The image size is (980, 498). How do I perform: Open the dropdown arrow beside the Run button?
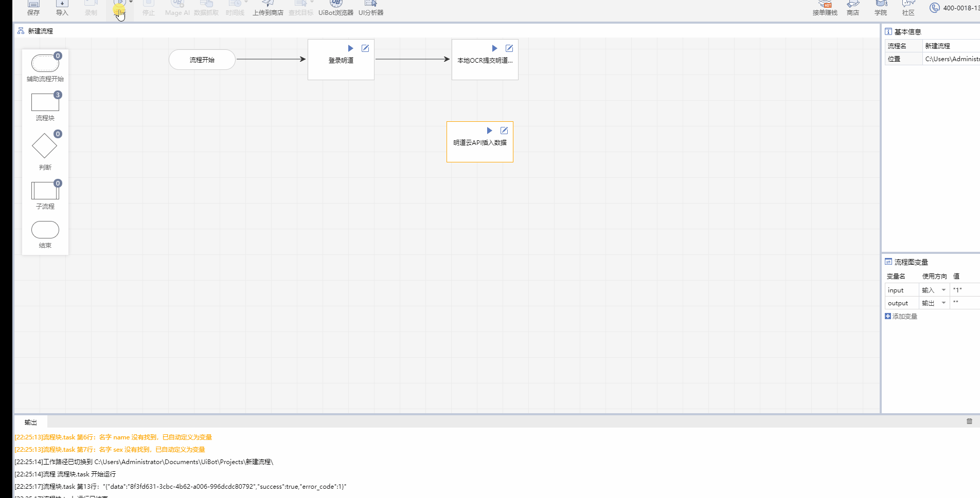click(131, 2)
